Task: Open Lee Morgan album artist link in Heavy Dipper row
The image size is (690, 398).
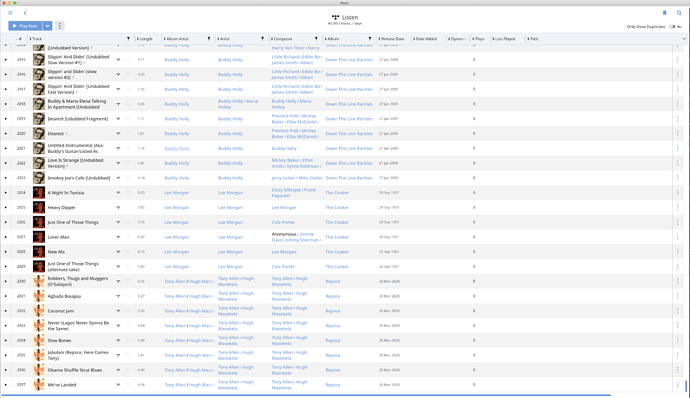Action: tap(176, 207)
